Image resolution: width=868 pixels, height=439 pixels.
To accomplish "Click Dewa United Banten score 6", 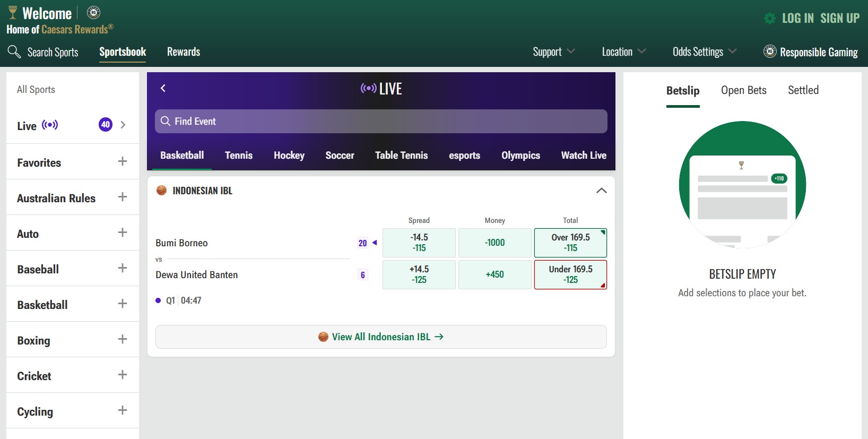I will click(362, 275).
